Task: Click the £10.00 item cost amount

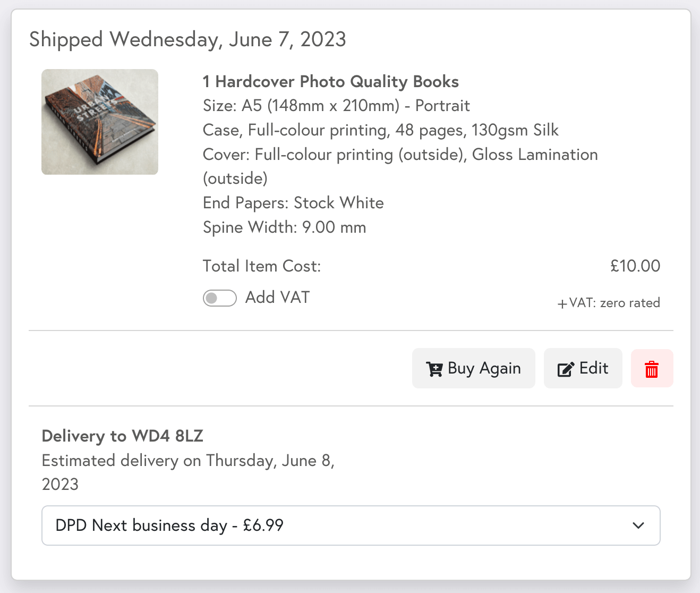Action: (x=635, y=266)
